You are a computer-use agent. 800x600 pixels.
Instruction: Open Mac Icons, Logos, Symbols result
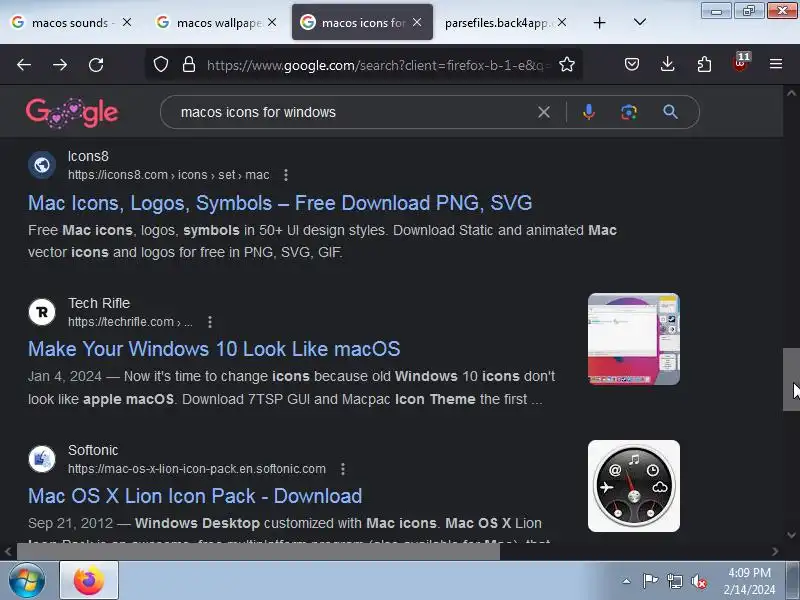(x=280, y=203)
